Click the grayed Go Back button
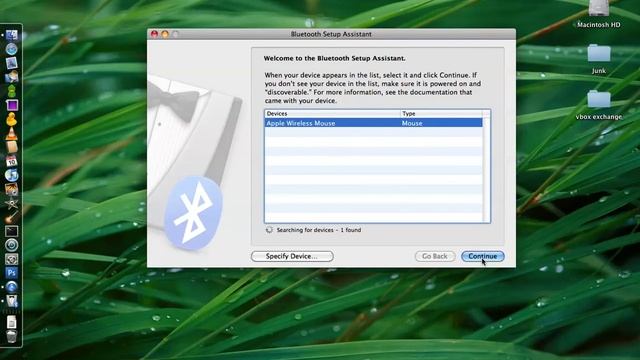This screenshot has height=360, width=640. pos(435,256)
